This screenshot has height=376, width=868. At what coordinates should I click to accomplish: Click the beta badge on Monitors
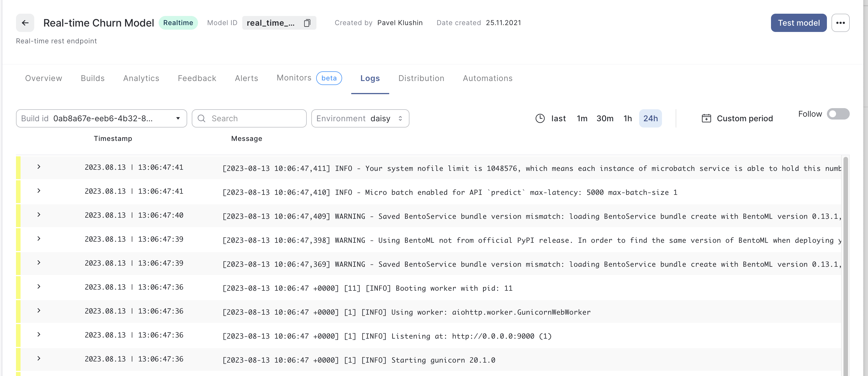coord(329,78)
